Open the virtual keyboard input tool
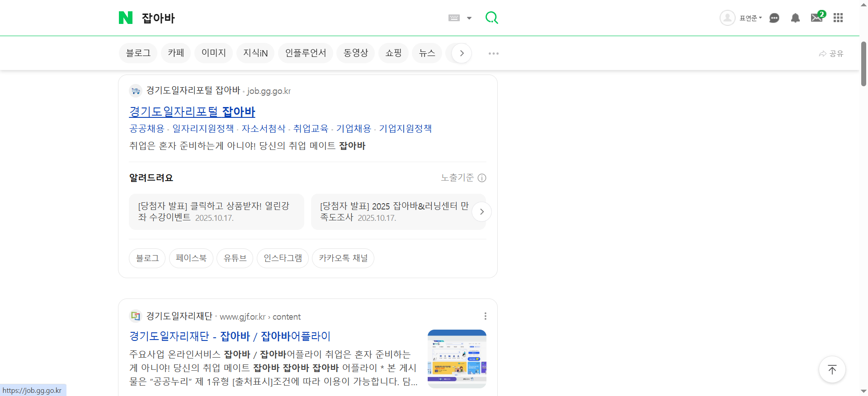Viewport: 868px width, 396px height. pyautogui.click(x=454, y=18)
